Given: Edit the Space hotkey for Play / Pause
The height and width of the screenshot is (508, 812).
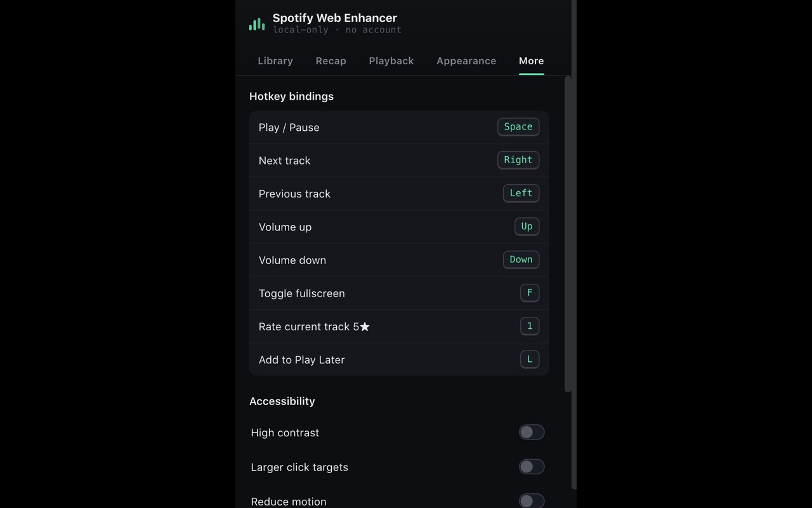Looking at the screenshot, I should click(518, 127).
